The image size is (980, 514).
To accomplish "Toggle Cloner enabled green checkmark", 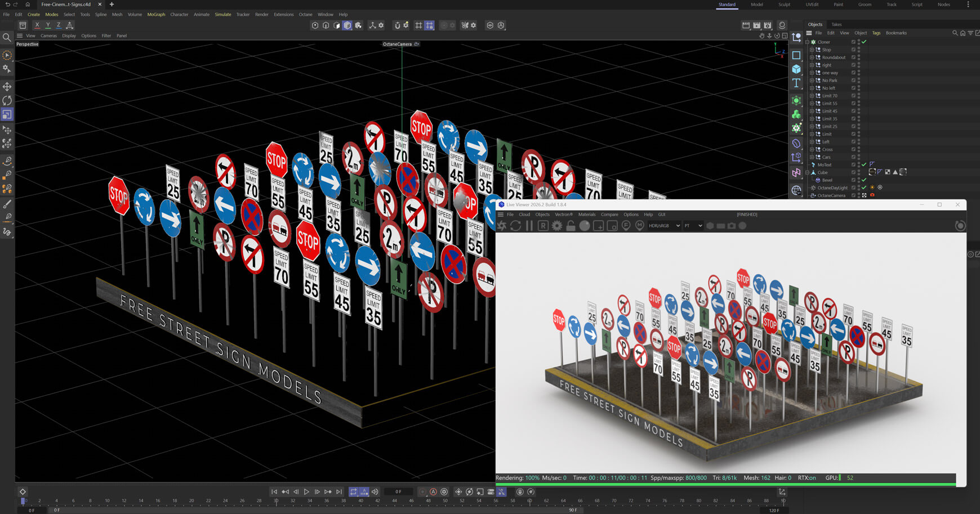I will (864, 42).
